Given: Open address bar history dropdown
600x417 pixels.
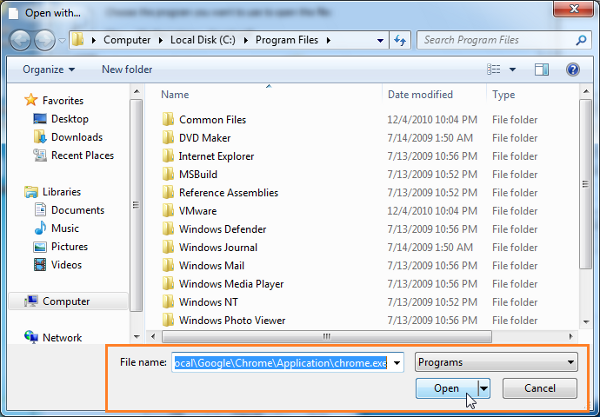Looking at the screenshot, I should coord(380,40).
